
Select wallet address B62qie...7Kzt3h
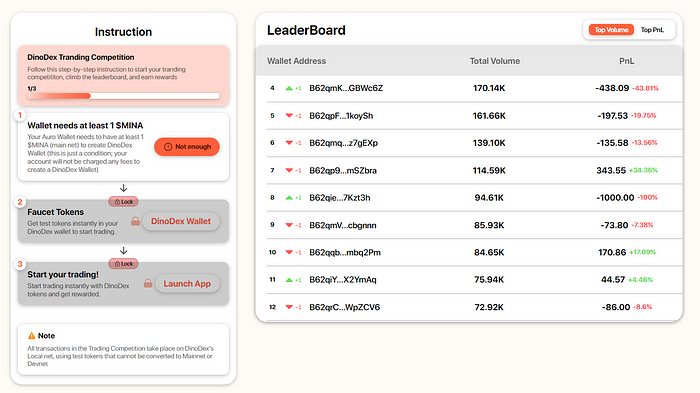point(340,198)
